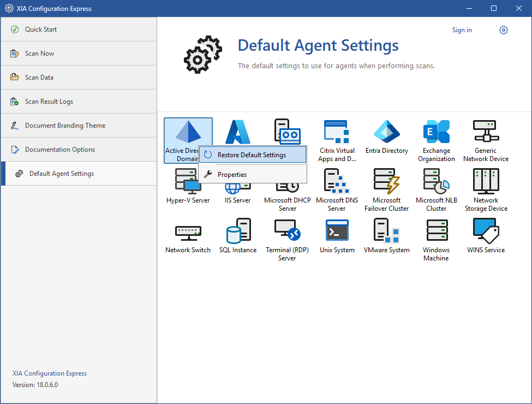Open the WINS Service agent icon

pos(486,231)
